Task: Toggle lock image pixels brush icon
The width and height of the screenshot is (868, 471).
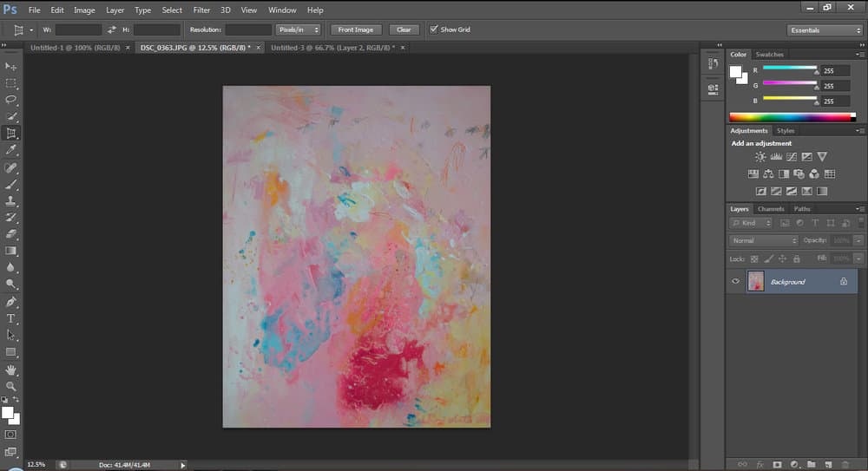Action: (768, 258)
